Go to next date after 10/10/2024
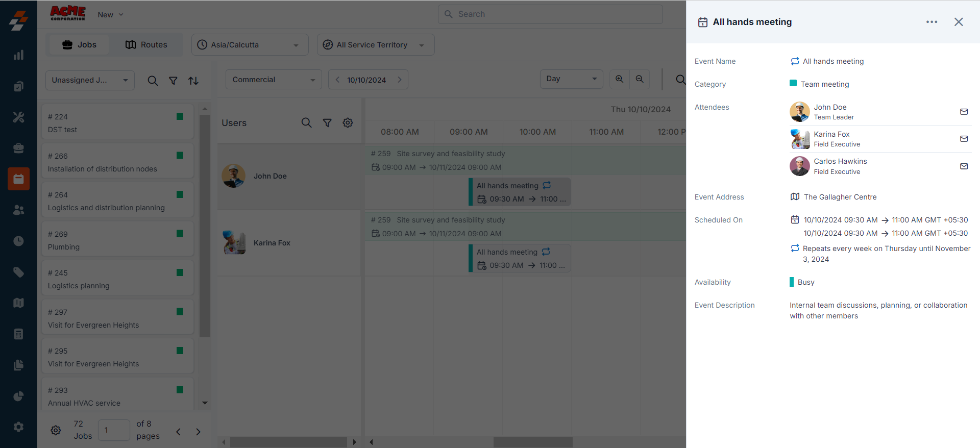This screenshot has height=448, width=980. pyautogui.click(x=400, y=80)
